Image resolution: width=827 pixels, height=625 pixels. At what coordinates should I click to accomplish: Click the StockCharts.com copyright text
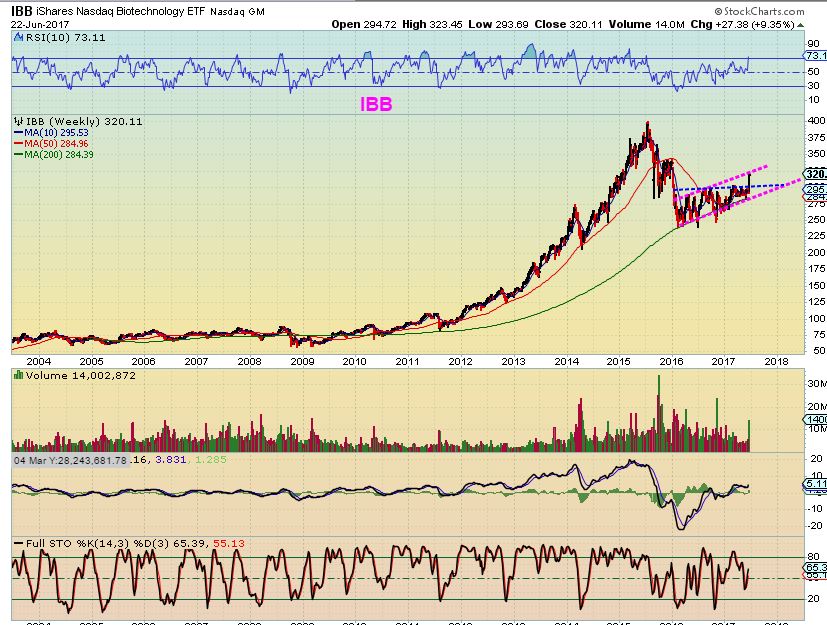(x=759, y=11)
